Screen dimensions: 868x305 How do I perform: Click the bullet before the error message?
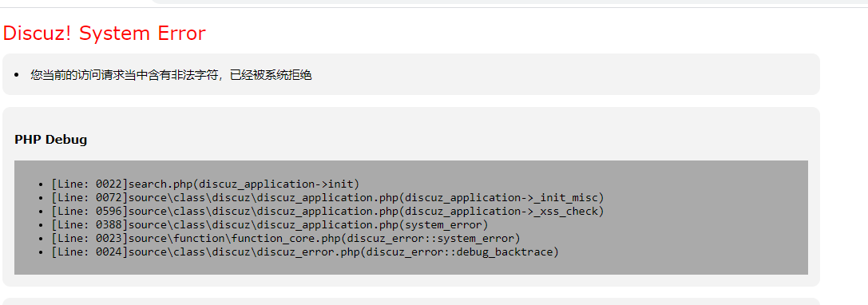[16, 75]
